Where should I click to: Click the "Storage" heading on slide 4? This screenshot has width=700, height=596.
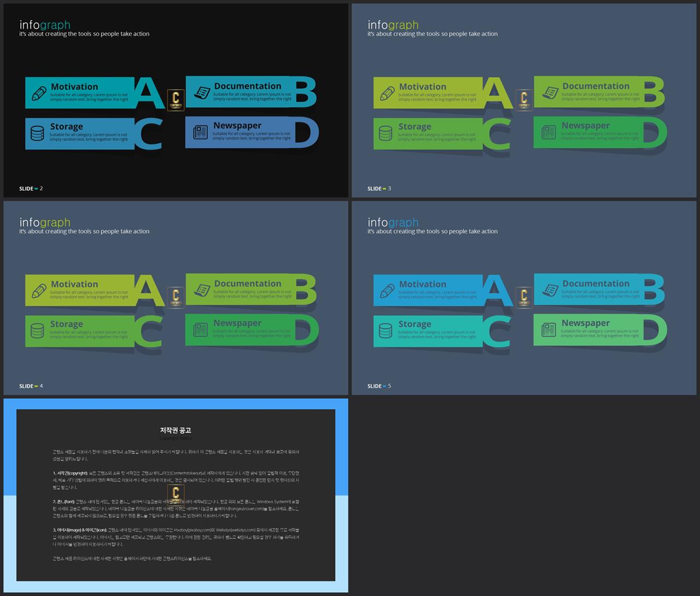tap(66, 324)
